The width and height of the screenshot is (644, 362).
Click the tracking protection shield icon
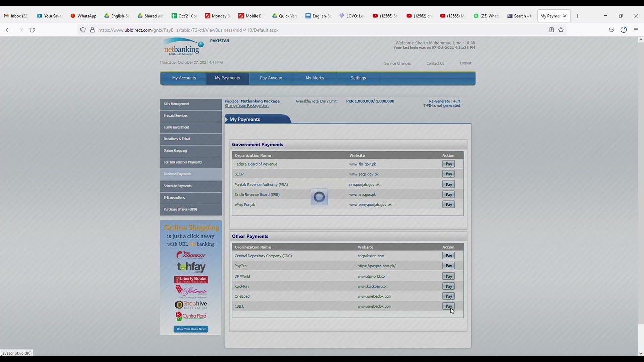pyautogui.click(x=83, y=30)
